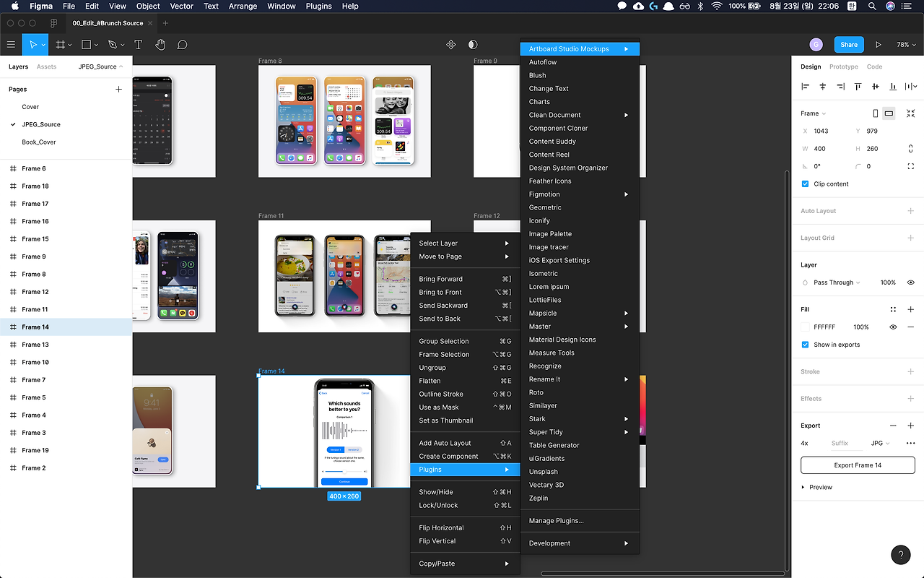Open Manage Plugins… entry
This screenshot has height=578, width=924.
(580, 521)
